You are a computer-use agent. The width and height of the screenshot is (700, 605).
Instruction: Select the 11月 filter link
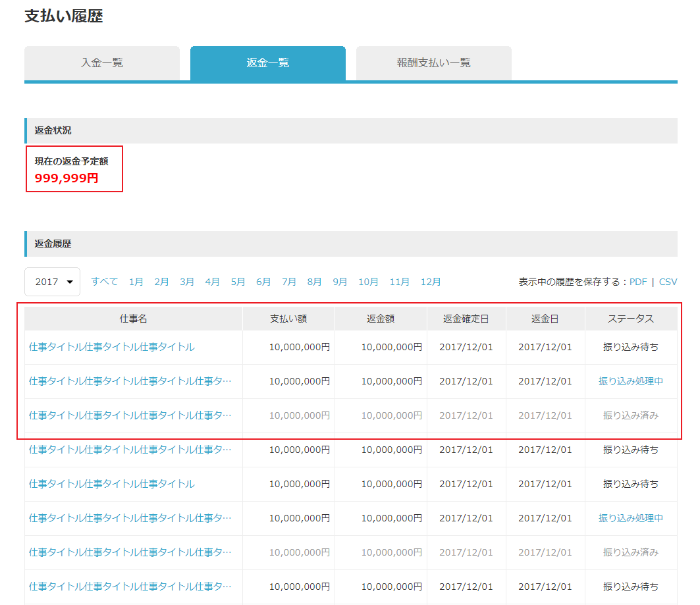(x=400, y=282)
